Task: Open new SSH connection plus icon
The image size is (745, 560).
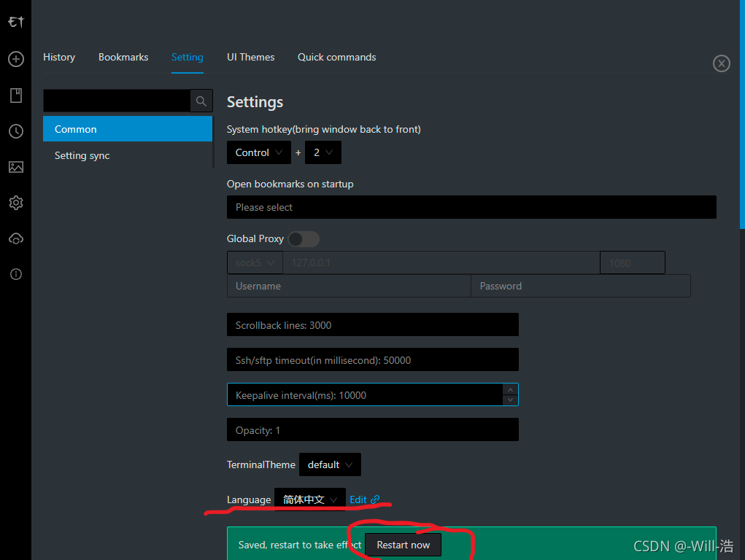Action: [x=16, y=59]
